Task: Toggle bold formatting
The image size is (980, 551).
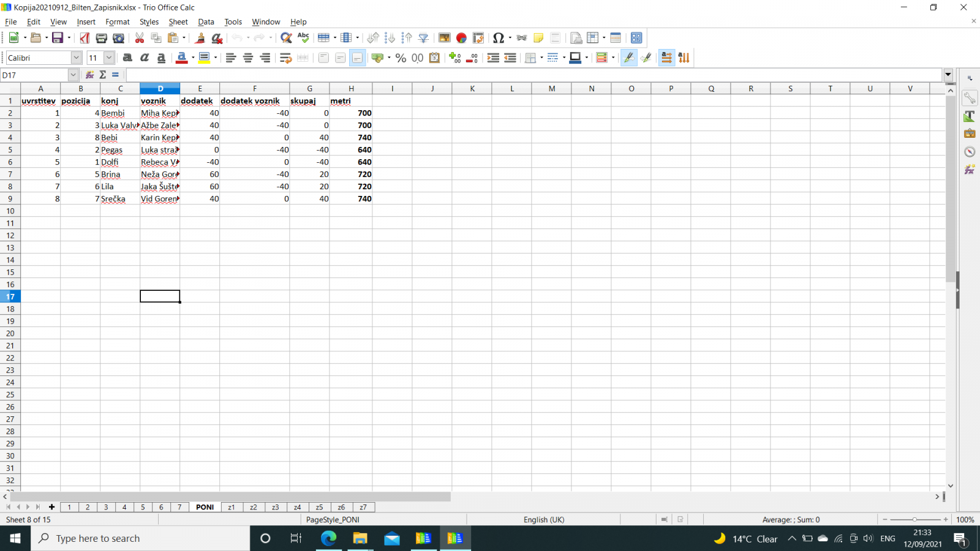Action: click(x=127, y=58)
